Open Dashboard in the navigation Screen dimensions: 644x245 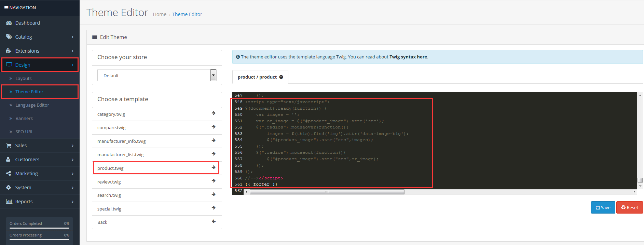40,23
